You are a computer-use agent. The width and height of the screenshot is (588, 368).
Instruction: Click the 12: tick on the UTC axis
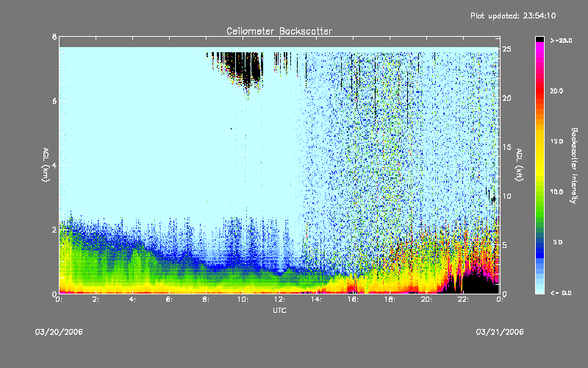point(279,300)
